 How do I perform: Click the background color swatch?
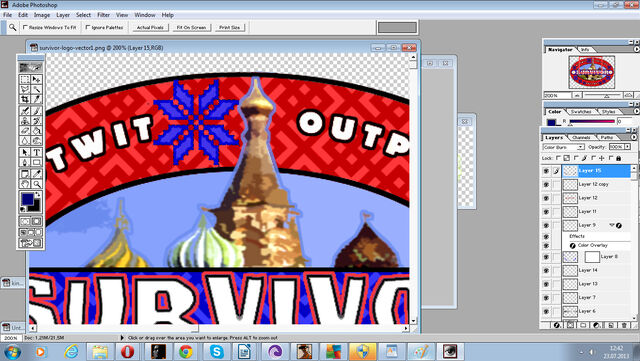[36, 206]
